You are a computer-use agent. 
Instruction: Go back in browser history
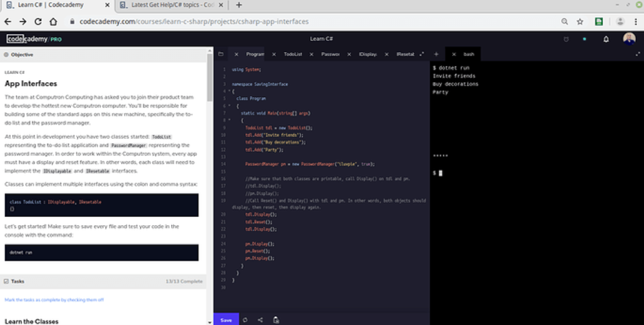click(8, 21)
